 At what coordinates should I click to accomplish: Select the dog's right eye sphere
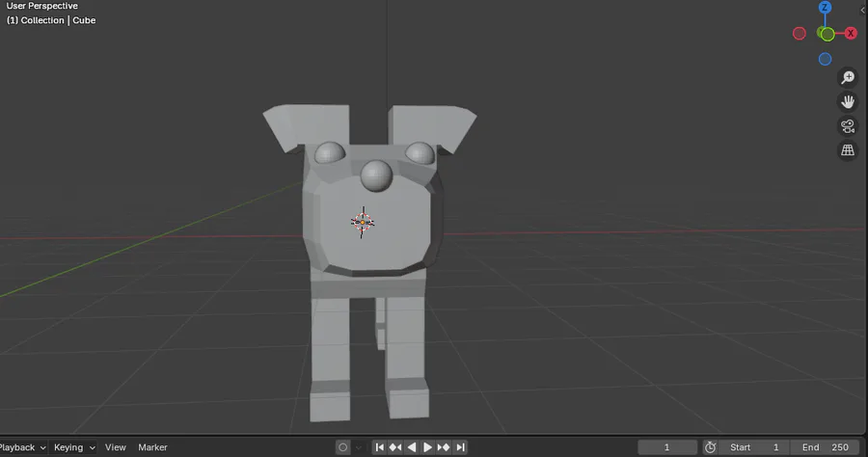[x=420, y=152]
